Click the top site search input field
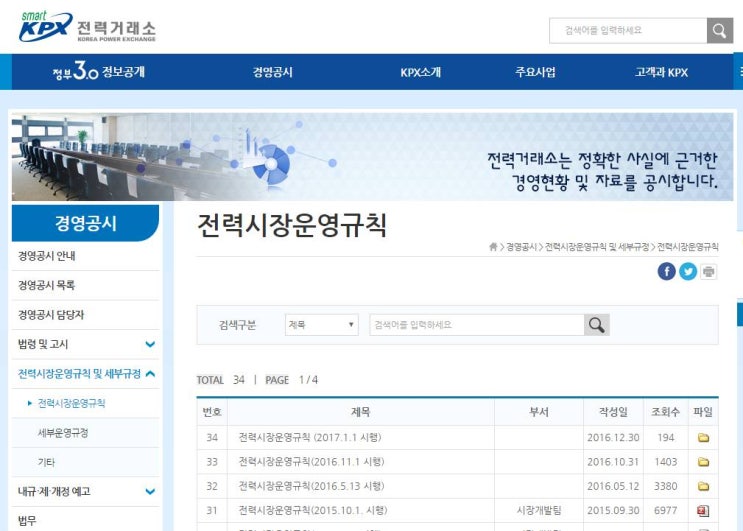Viewport: 743px width, 531px height. click(628, 31)
